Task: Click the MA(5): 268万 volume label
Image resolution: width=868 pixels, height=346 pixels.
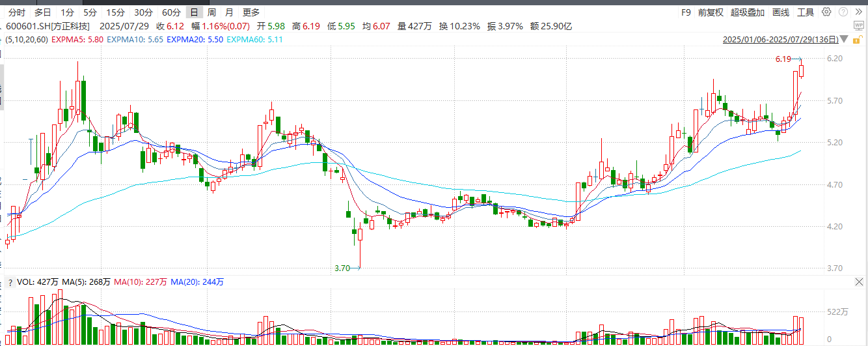Action: [87, 282]
